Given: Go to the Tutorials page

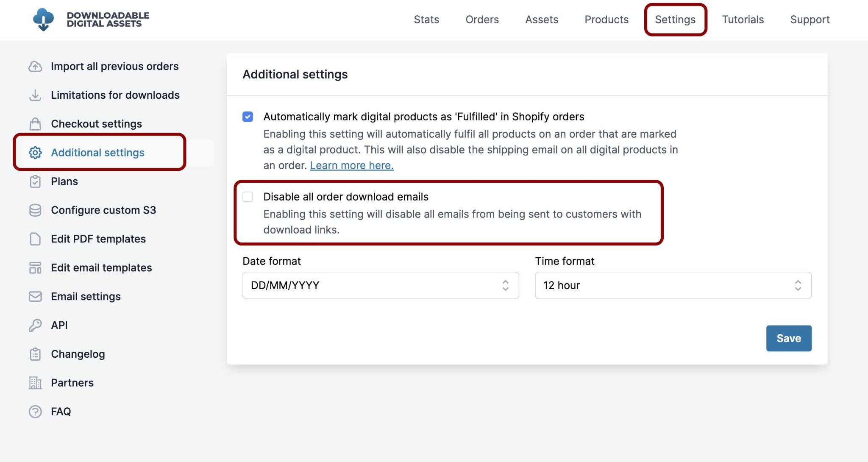Looking at the screenshot, I should pos(743,19).
